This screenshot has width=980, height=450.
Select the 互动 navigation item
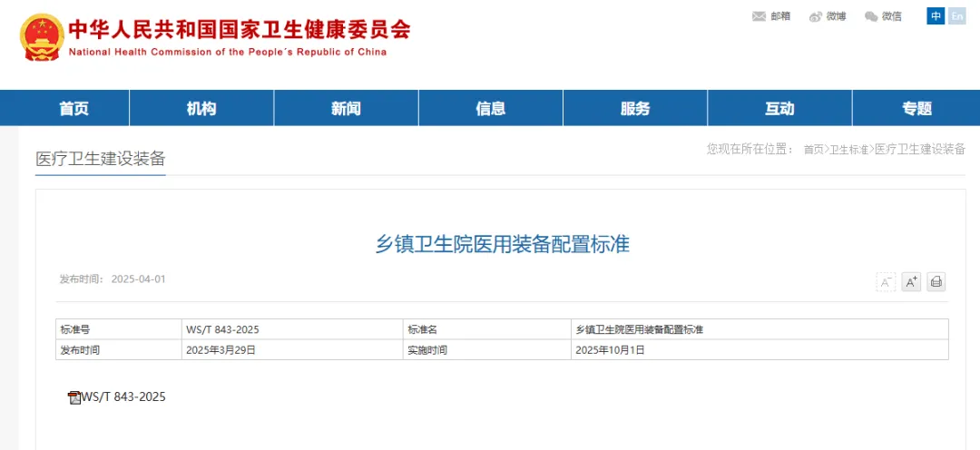pos(779,109)
